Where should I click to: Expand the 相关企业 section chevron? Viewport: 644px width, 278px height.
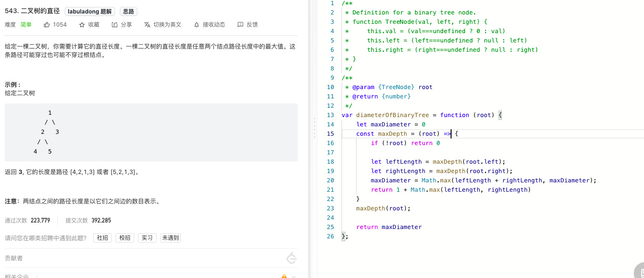[x=294, y=277]
